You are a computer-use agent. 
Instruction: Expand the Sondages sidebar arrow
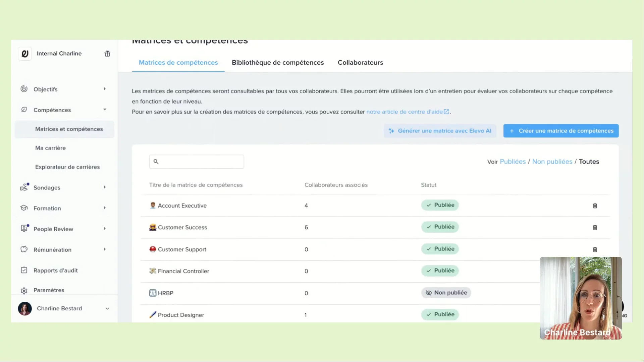105,187
